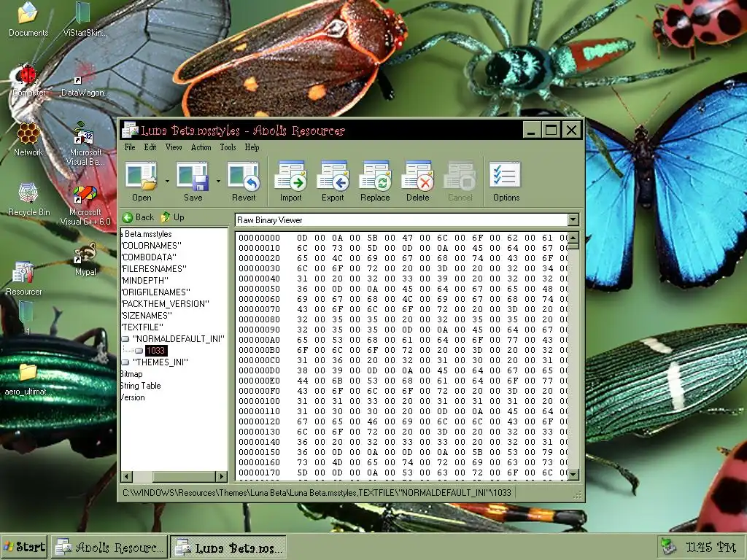Select the "NORMALDEFAULT_INI" tree node
Image resolution: width=747 pixels, height=560 pixels.
pos(178,338)
